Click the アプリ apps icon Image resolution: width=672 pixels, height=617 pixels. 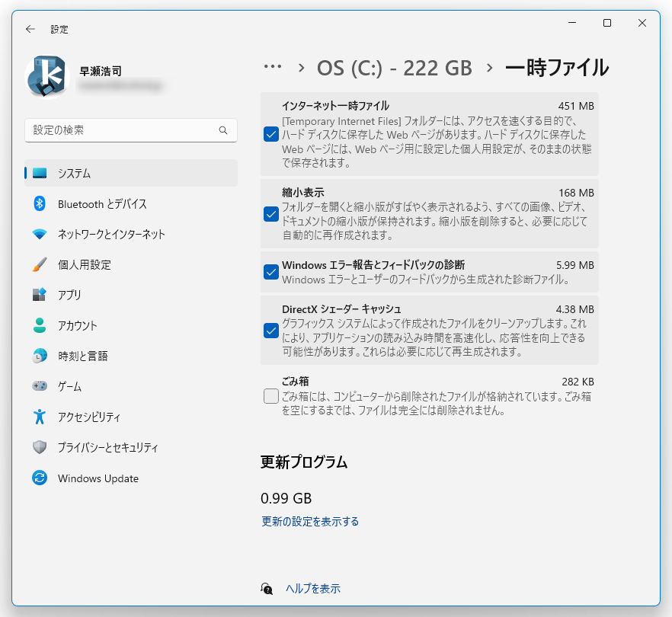pyautogui.click(x=40, y=295)
